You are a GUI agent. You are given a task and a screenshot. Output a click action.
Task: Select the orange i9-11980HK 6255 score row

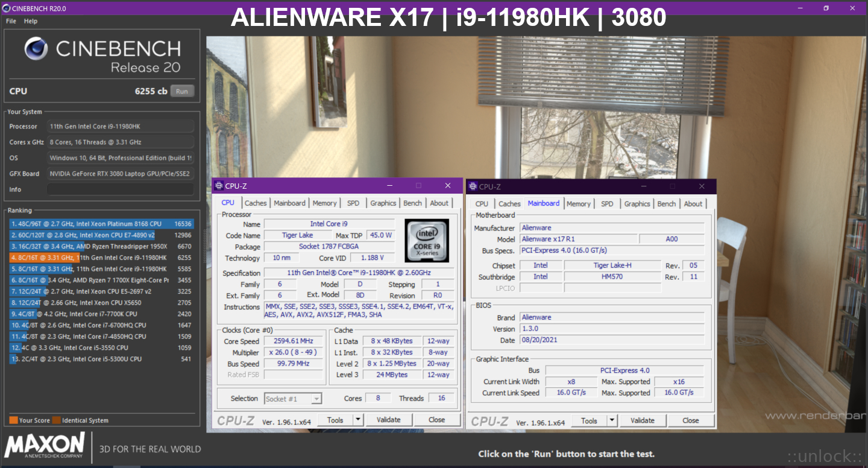101,258
